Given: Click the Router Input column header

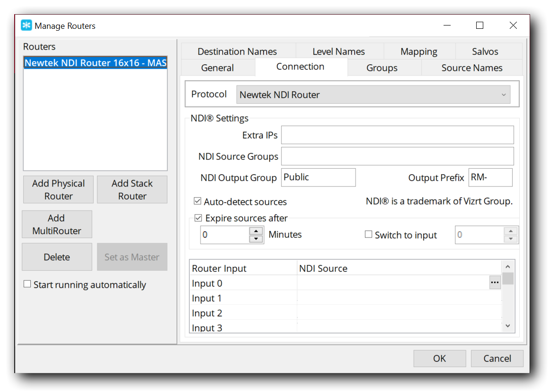Looking at the screenshot, I should point(244,268).
